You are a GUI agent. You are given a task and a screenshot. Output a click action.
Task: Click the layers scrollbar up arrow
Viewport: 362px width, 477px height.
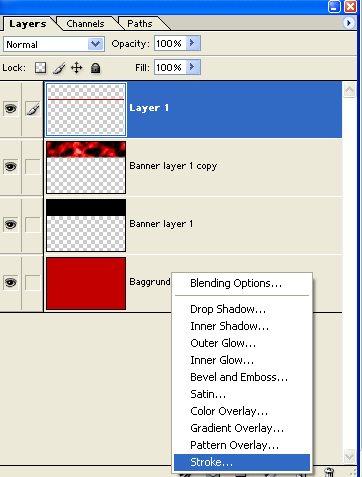click(x=349, y=90)
